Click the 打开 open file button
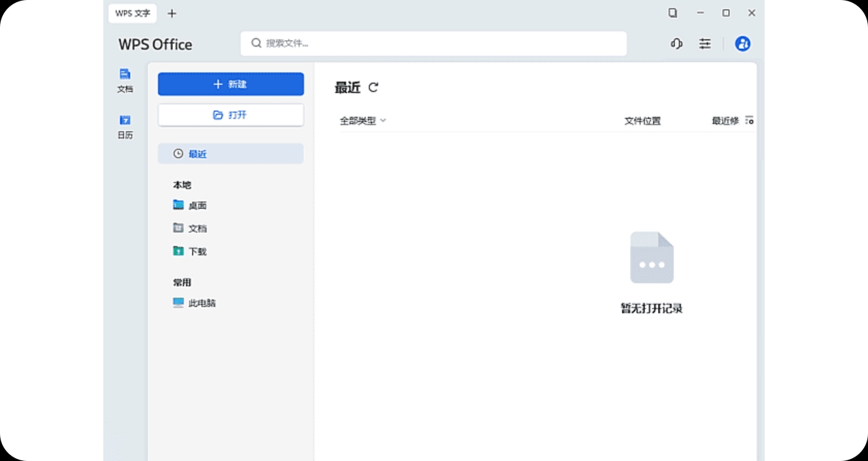The image size is (868, 461). coord(230,114)
